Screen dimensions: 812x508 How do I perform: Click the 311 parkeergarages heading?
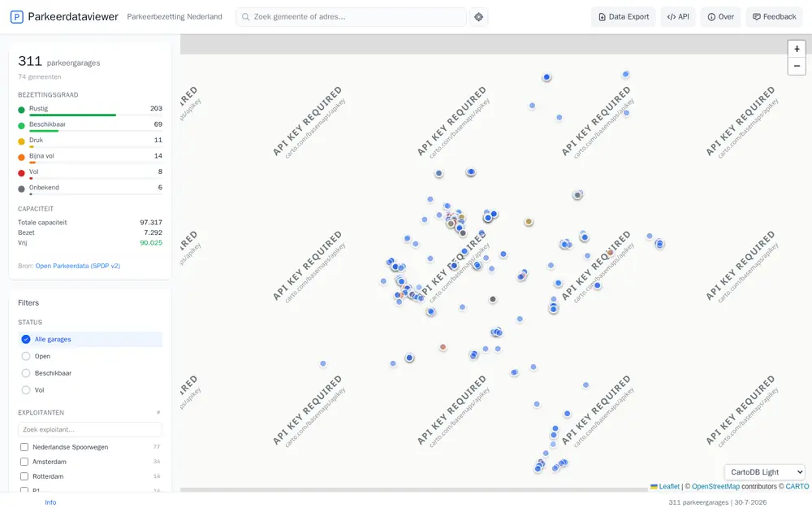click(x=59, y=61)
